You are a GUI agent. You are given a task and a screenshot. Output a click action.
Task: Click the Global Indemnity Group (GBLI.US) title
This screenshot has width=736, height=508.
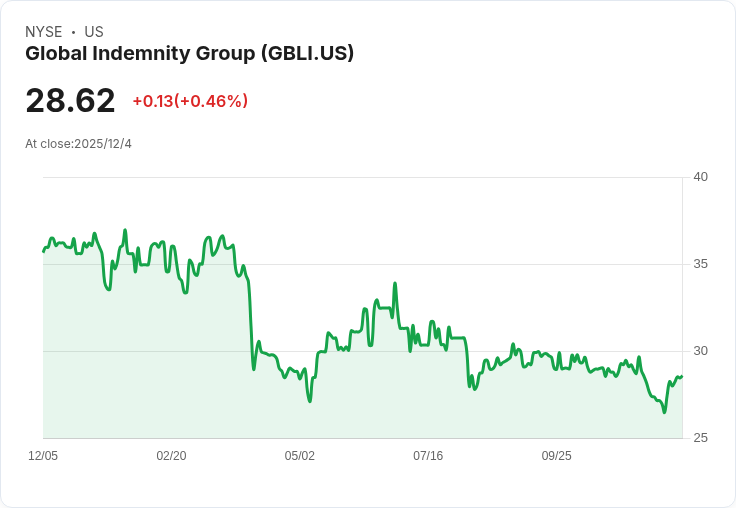point(189,54)
